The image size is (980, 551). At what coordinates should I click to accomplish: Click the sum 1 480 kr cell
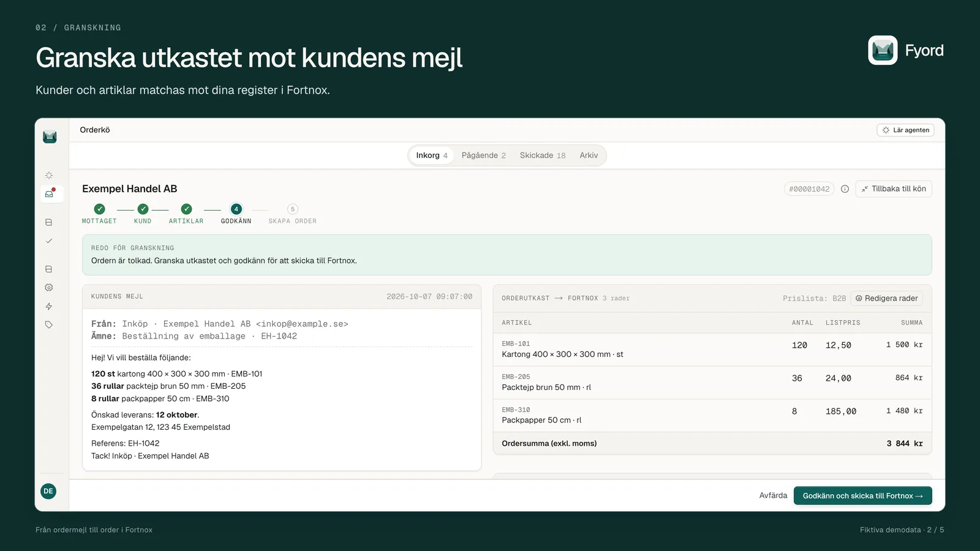pyautogui.click(x=904, y=411)
